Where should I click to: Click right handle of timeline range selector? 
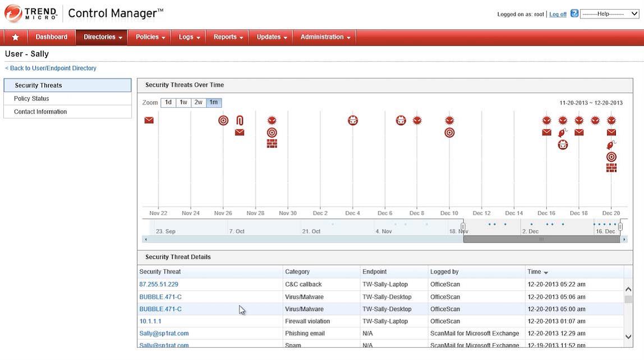pos(620,226)
